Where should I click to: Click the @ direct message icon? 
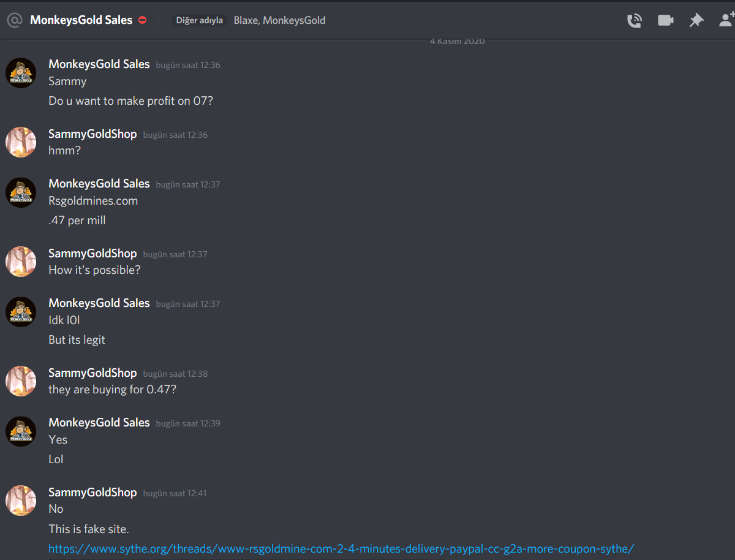(x=15, y=20)
